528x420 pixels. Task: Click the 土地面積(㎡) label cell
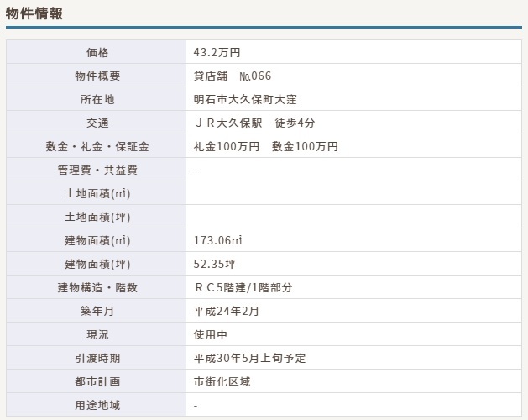tap(97, 194)
